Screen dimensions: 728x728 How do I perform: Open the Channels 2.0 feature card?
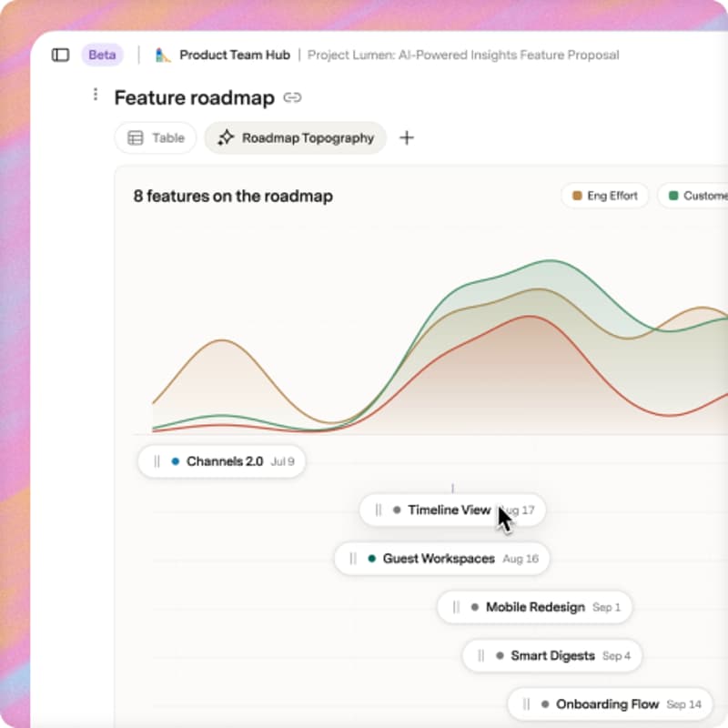[x=221, y=461]
